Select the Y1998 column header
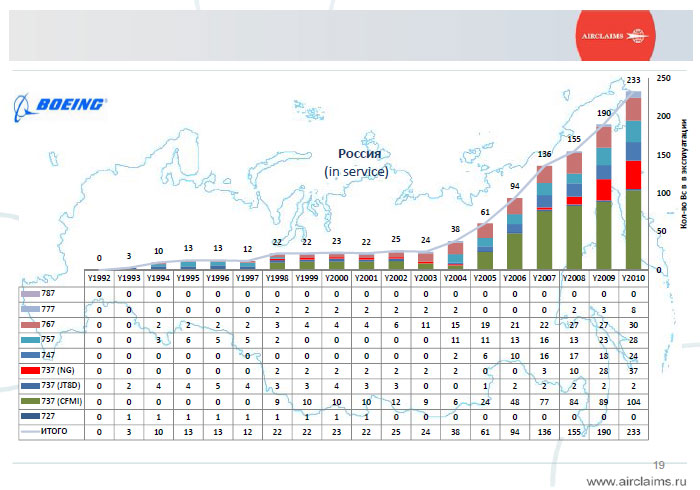This screenshot has width=700, height=490. [x=277, y=278]
